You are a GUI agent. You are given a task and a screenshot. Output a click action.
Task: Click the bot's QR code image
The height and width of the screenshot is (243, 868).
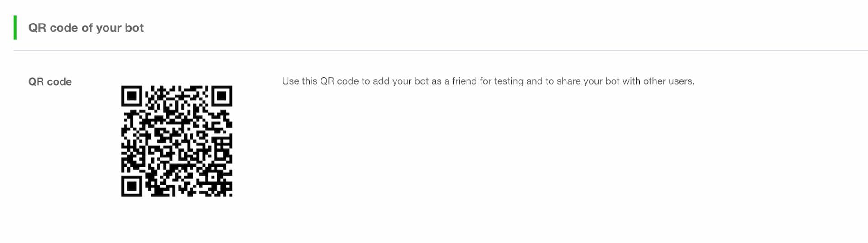tap(177, 141)
